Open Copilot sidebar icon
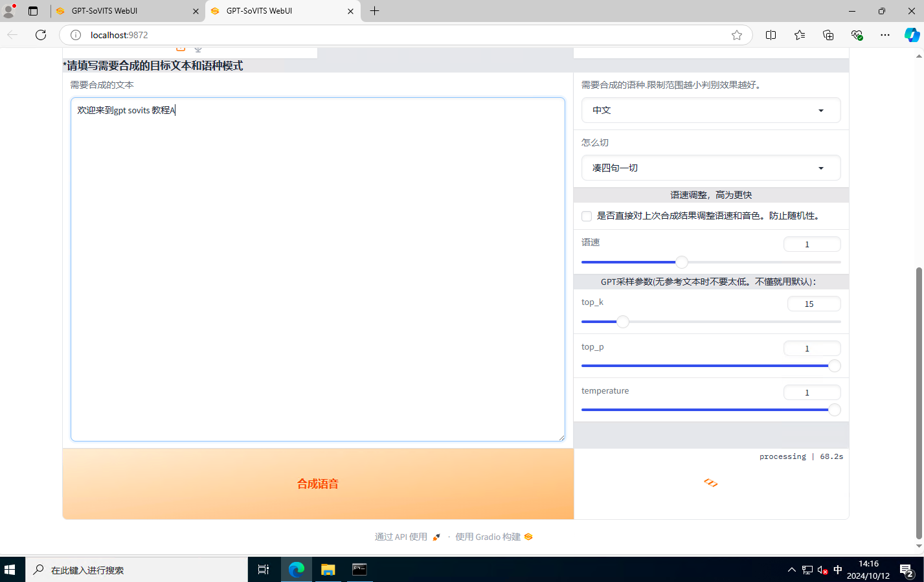The height and width of the screenshot is (582, 924). (912, 35)
